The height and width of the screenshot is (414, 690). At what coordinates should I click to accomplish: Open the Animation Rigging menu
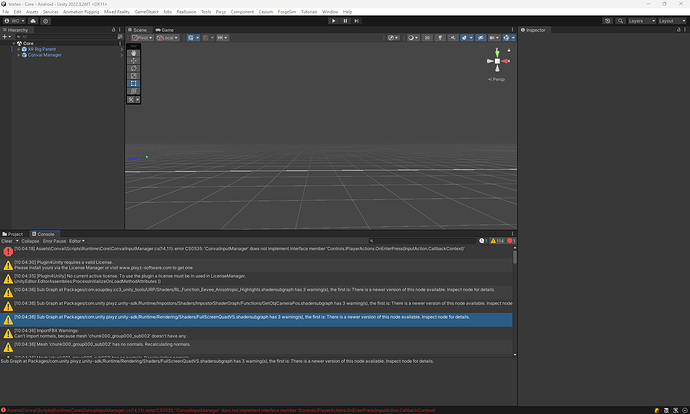pyautogui.click(x=81, y=12)
